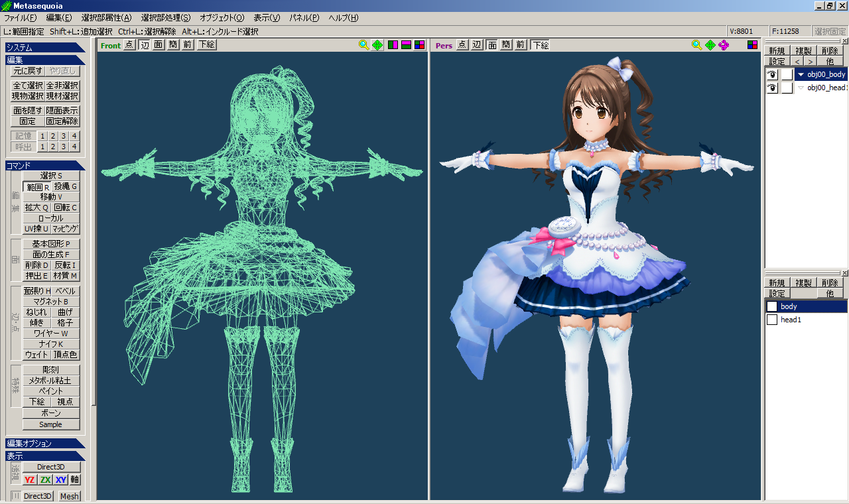Choose the 回転 C rotate command
The width and height of the screenshot is (849, 504).
pyautogui.click(x=66, y=208)
